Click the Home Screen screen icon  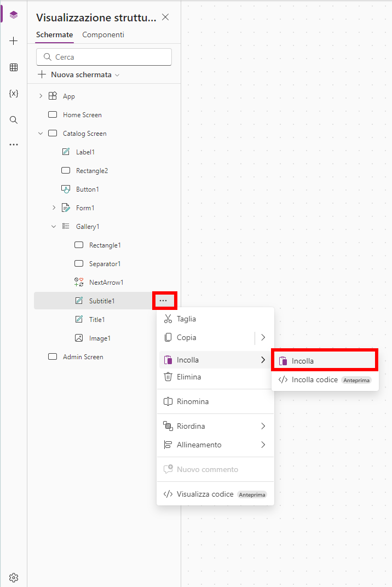[53, 114]
